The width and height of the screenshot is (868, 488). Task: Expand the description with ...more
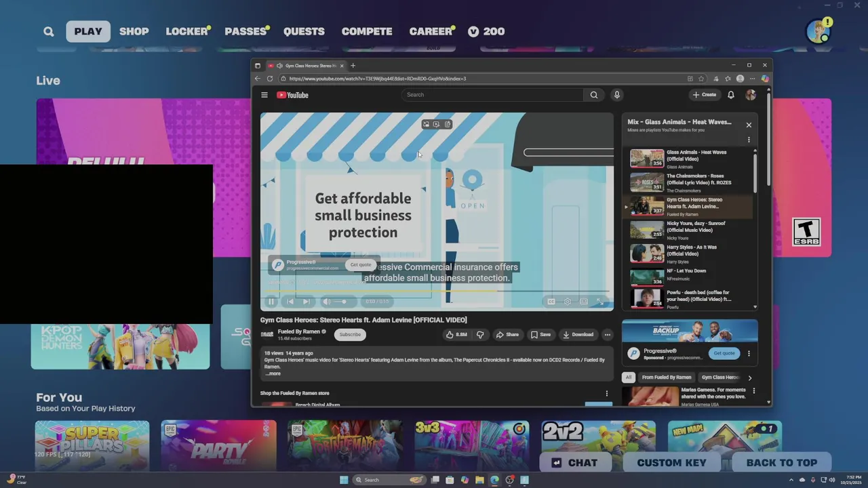pos(273,373)
